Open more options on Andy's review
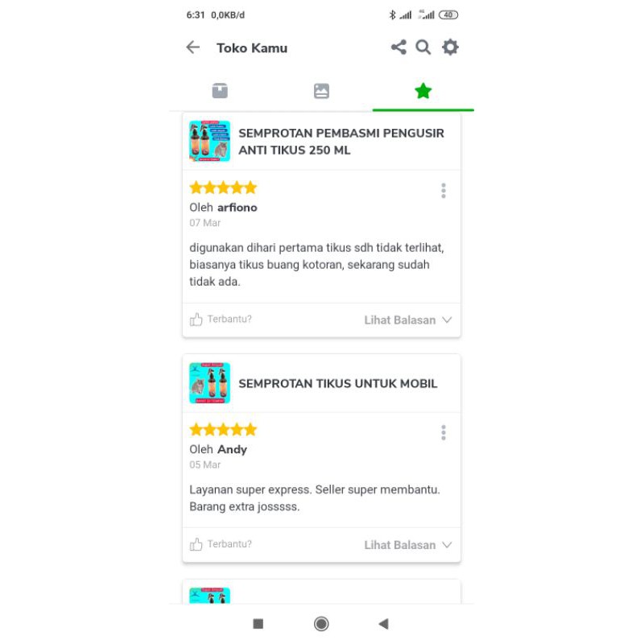644x644 pixels. pos(444,432)
